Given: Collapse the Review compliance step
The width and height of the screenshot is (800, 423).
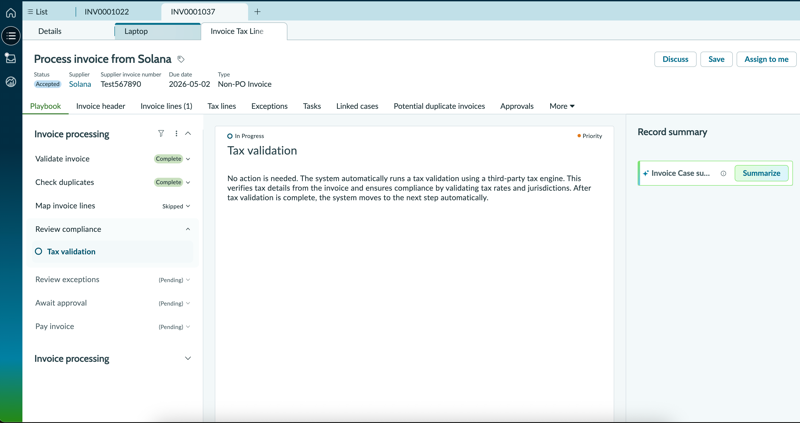Looking at the screenshot, I should tap(188, 230).
